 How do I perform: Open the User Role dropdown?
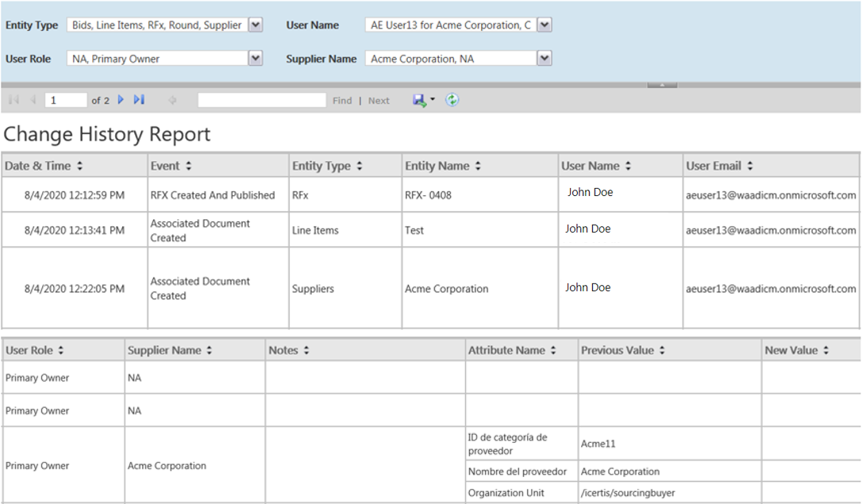click(x=255, y=58)
